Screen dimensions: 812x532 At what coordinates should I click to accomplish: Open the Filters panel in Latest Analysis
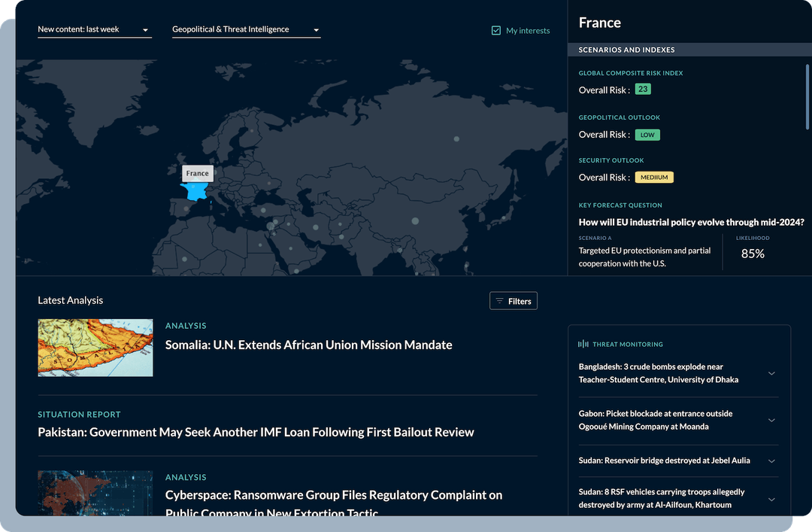(514, 300)
